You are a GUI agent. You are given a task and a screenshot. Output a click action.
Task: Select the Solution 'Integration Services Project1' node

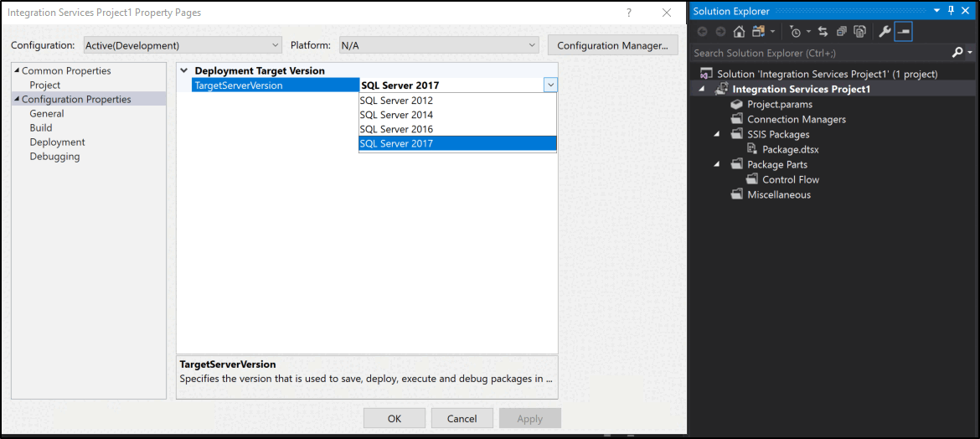[827, 74]
